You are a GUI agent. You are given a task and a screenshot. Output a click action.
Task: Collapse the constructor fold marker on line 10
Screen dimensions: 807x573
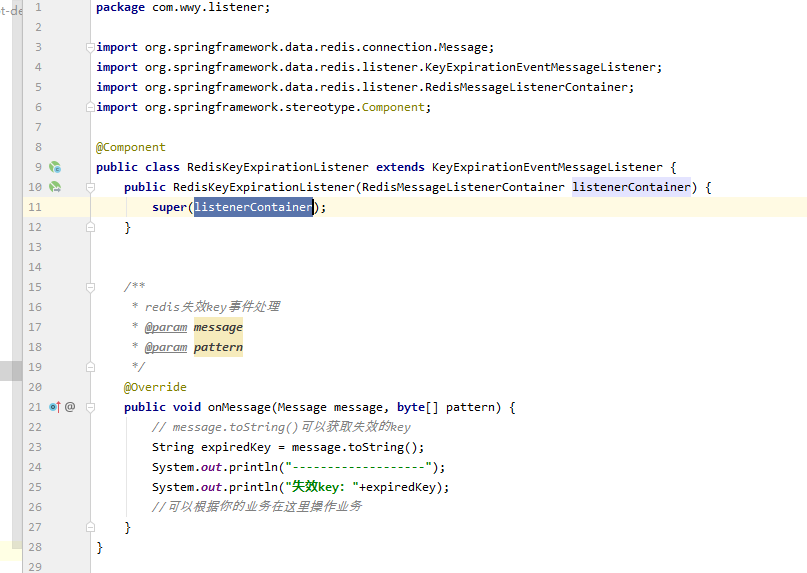tap(90, 187)
